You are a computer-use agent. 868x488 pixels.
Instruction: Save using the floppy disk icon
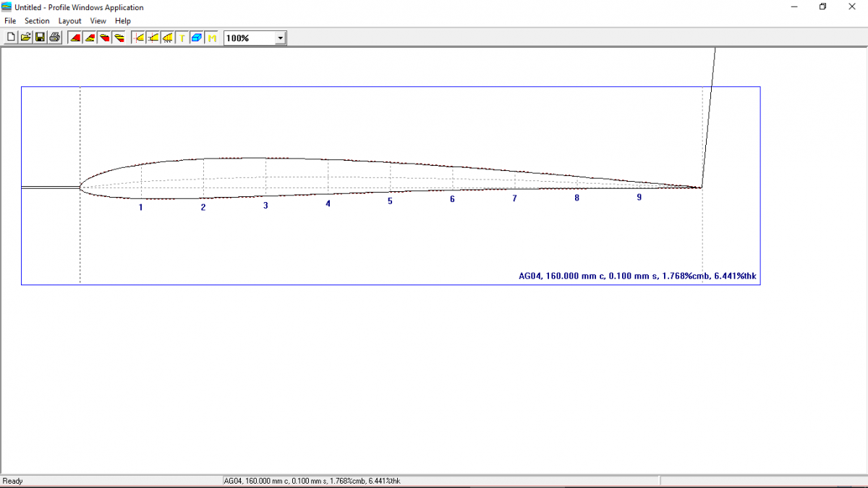(x=40, y=38)
